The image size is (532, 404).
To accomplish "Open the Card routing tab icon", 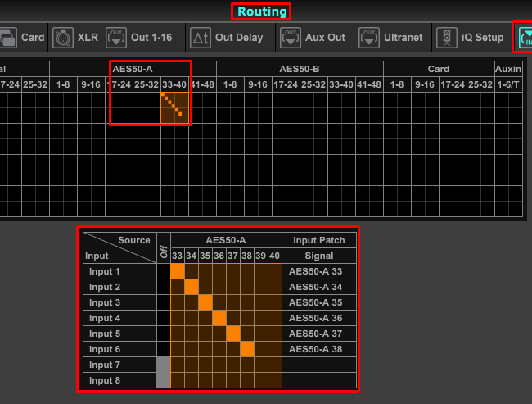I will (x=8, y=38).
